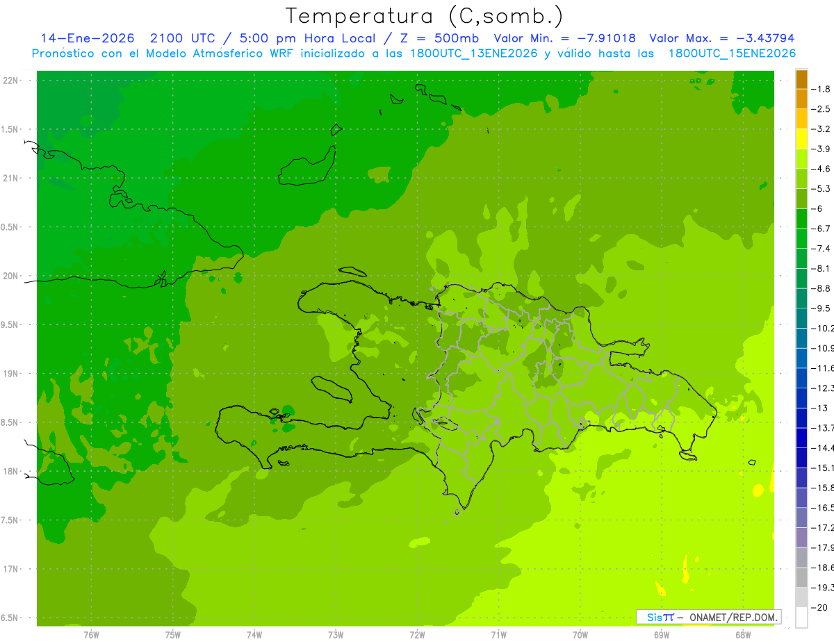Click the '19N' latitude axis label
834x644 pixels.
pyautogui.click(x=10, y=374)
